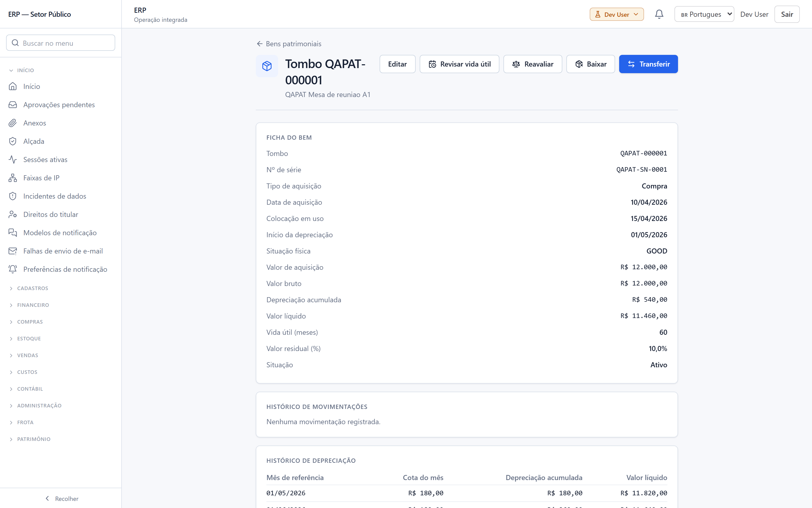Expand the CONTÁBIL menu section
Image resolution: width=812 pixels, height=508 pixels.
[x=26, y=389]
